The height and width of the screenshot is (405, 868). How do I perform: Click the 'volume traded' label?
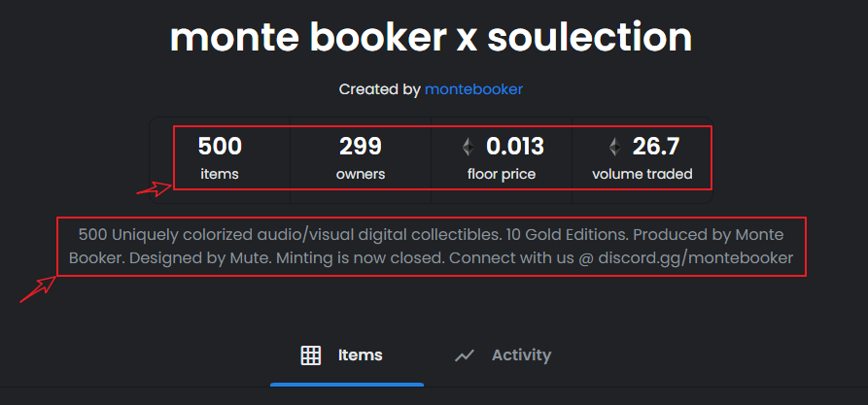(642, 174)
